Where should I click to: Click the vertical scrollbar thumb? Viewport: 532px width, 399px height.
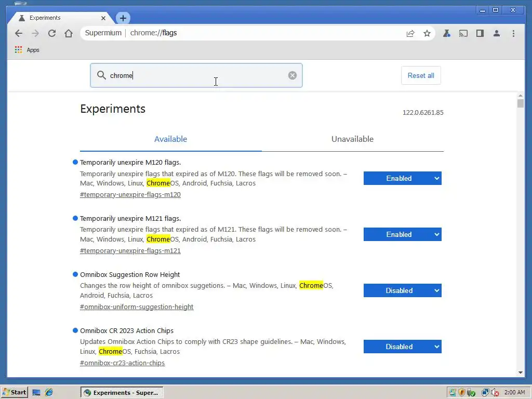point(521,103)
